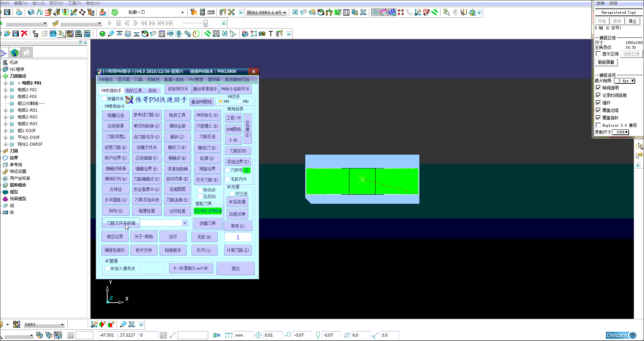Click the scissors-like blue X icon in top toolbar

click(363, 12)
